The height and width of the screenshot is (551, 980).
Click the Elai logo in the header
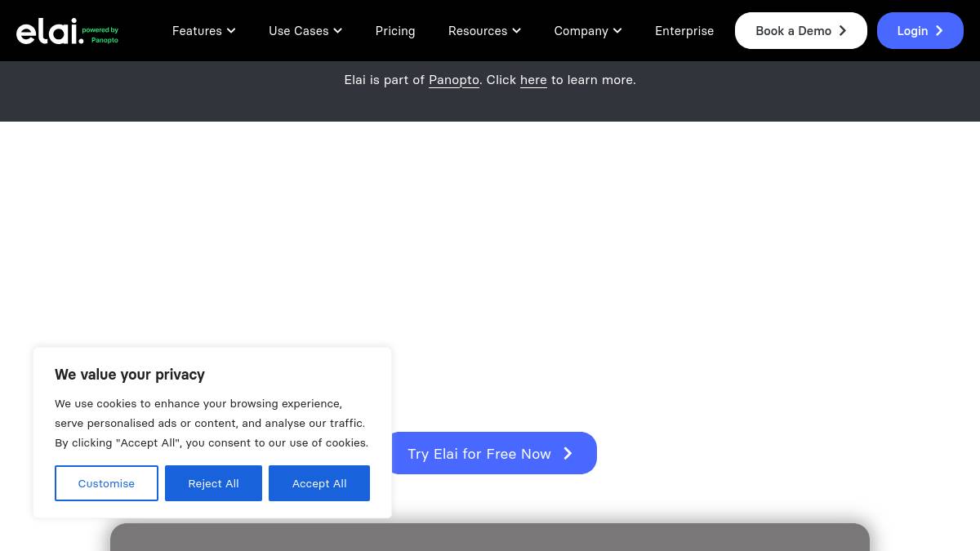(49, 31)
